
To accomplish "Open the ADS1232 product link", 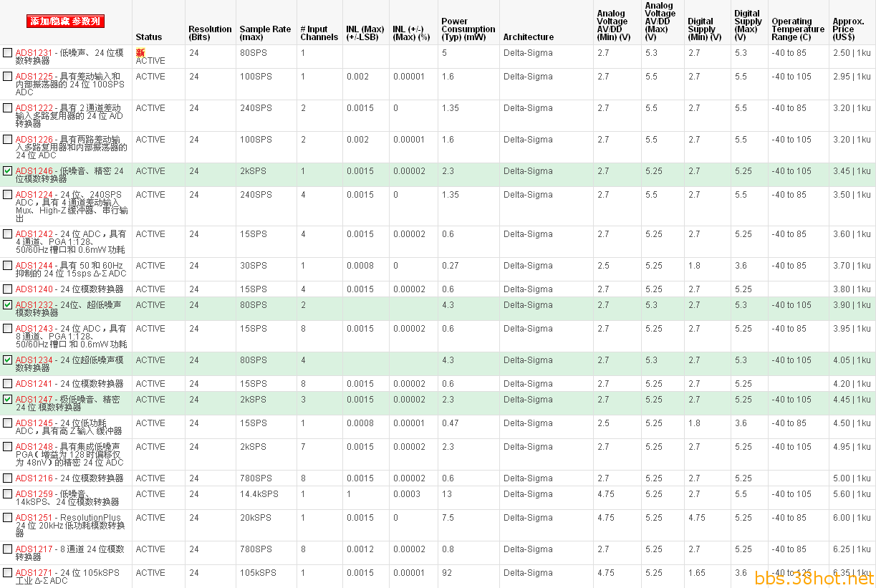I will click(x=34, y=305).
